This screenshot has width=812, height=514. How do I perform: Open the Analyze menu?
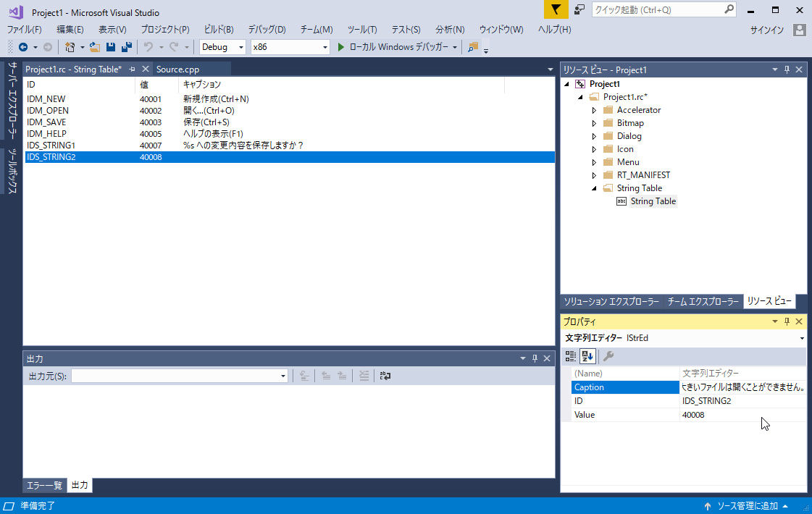point(450,30)
